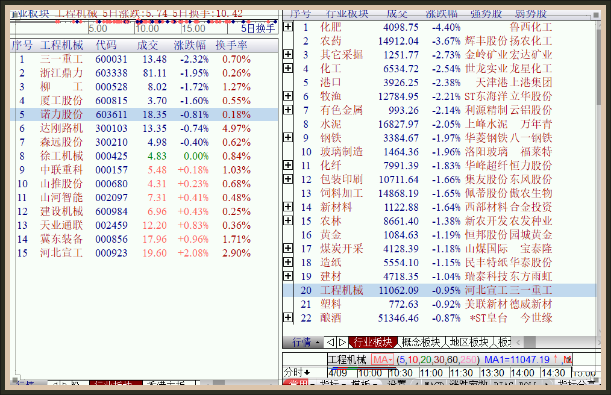The height and width of the screenshot is (395, 611).
Task: Open the MA indicator dropdown
Action: pyautogui.click(x=383, y=359)
